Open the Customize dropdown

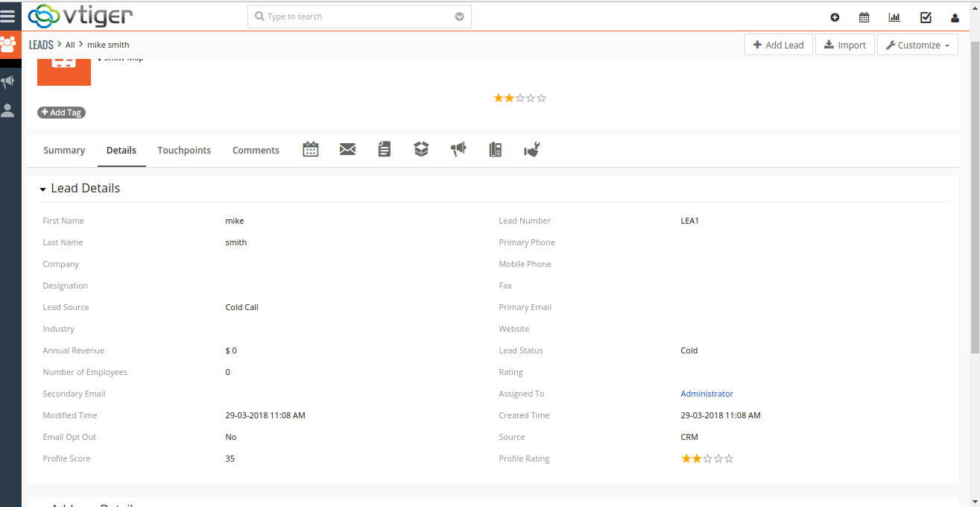coord(917,45)
